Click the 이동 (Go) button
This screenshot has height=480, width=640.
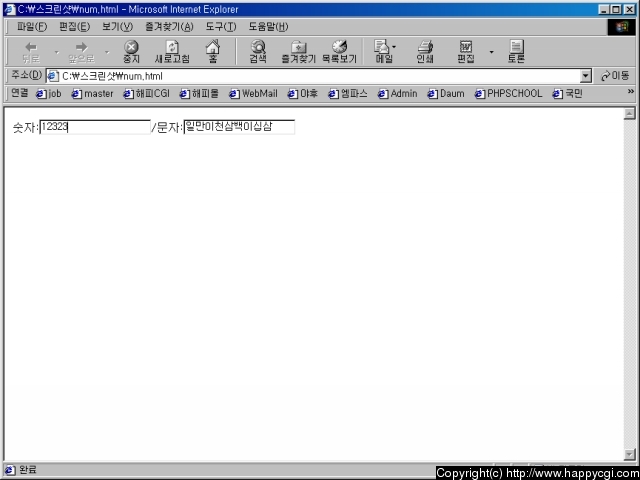[615, 76]
